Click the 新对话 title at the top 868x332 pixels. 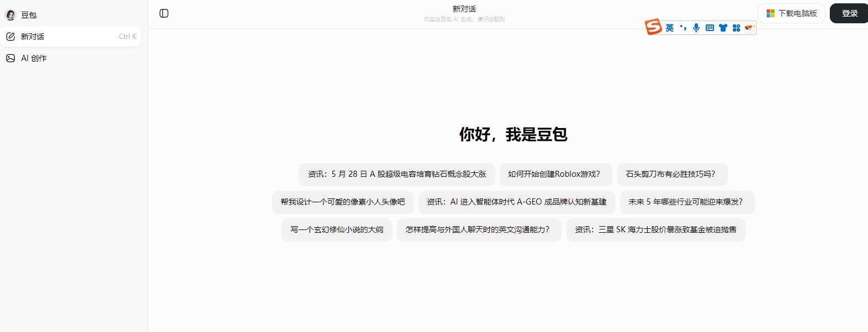464,9
